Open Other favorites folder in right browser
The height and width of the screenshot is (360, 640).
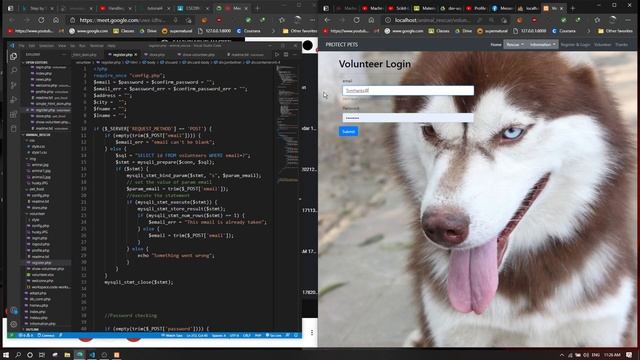point(615,31)
